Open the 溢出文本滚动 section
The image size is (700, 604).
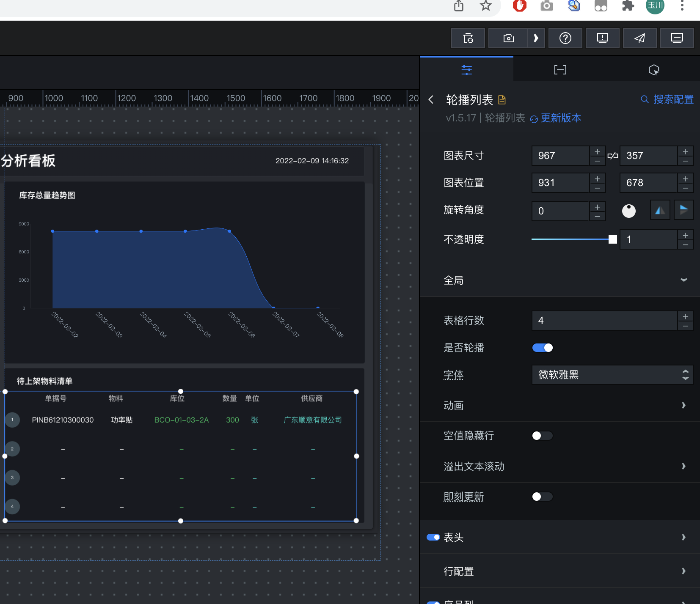point(683,466)
